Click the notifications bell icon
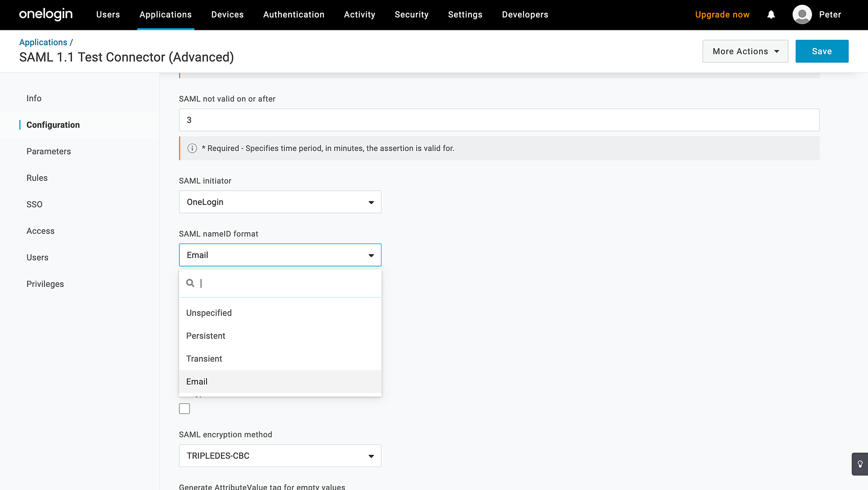Screen dimensions: 868x490 tap(771, 15)
